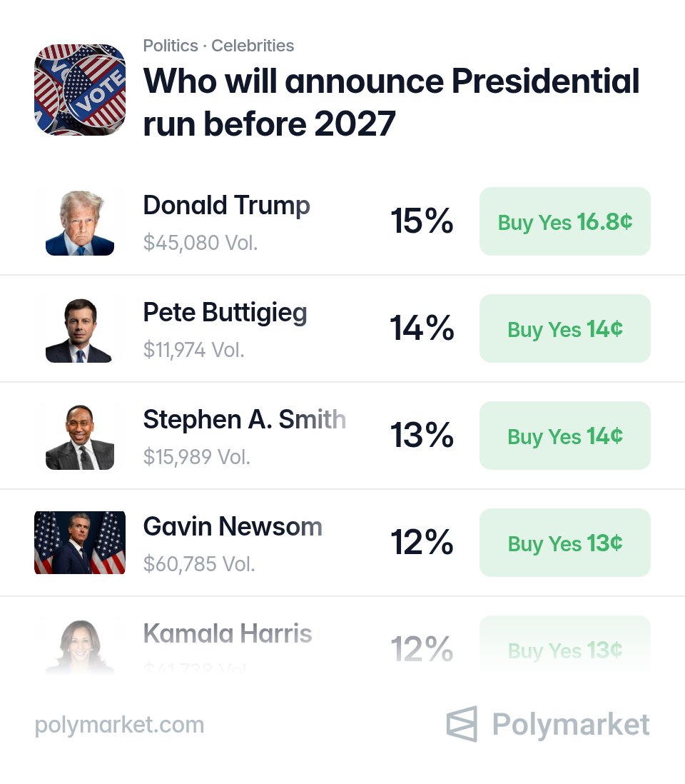Open Gavin Newsom's flag portrait thumbnail
This screenshot has height=784, width=685.
pyautogui.click(x=80, y=543)
